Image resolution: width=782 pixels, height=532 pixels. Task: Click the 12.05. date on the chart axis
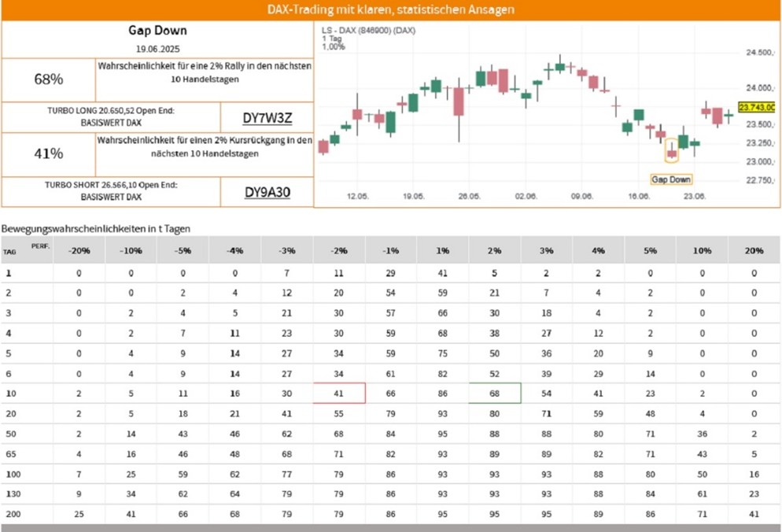[358, 196]
